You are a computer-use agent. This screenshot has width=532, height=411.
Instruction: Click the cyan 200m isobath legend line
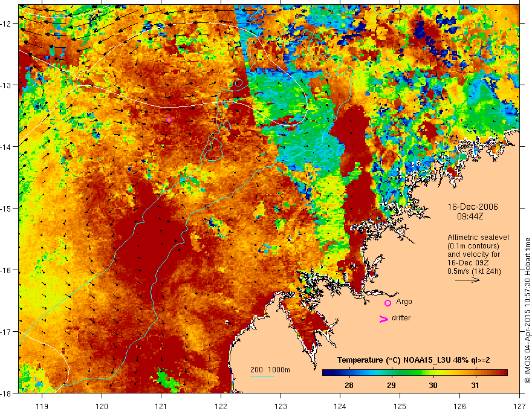pos(262,376)
